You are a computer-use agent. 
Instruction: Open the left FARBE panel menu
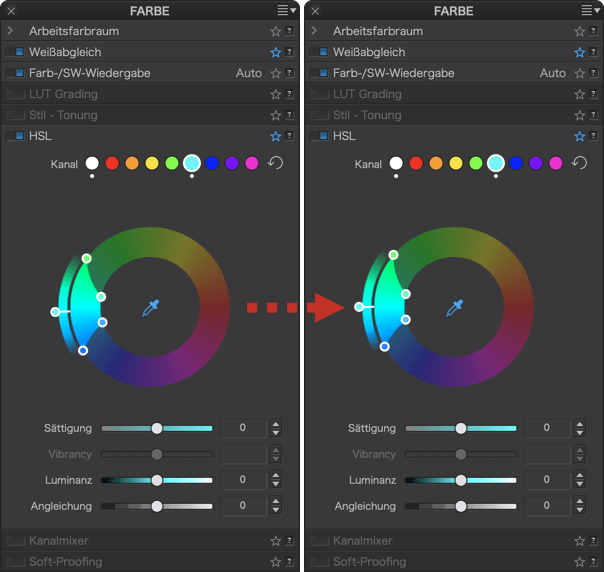(x=287, y=10)
